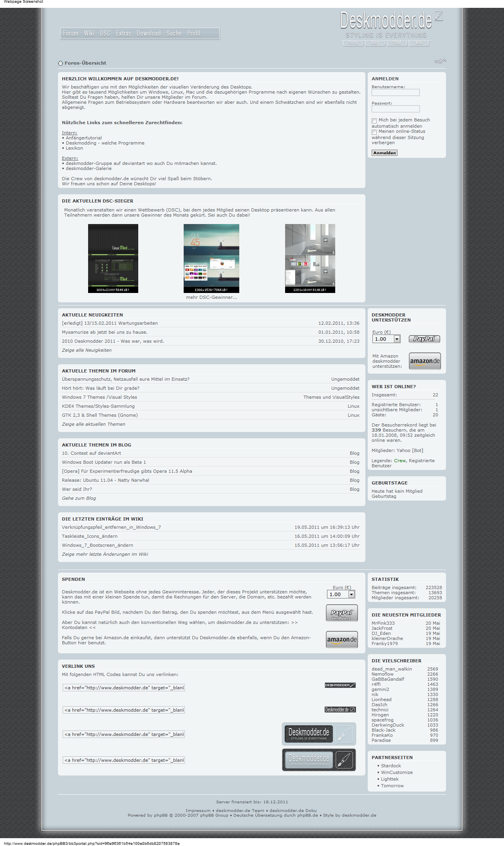Open the WinCustomize partner link

pos(397,772)
